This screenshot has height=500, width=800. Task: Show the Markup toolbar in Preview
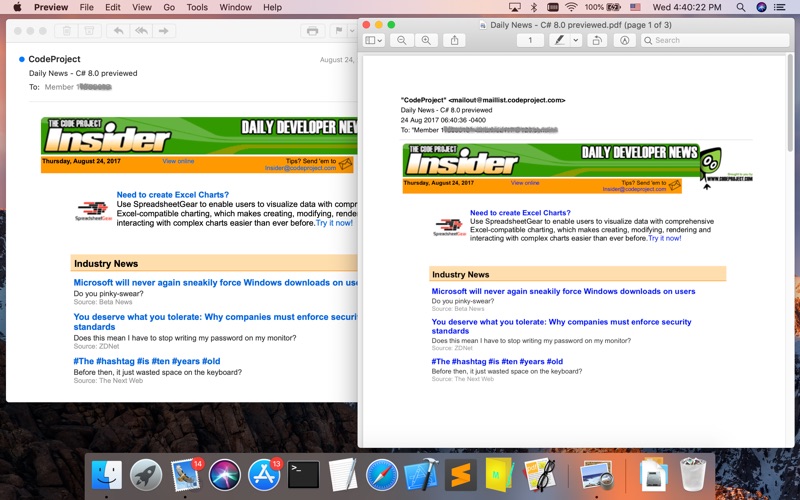624,40
